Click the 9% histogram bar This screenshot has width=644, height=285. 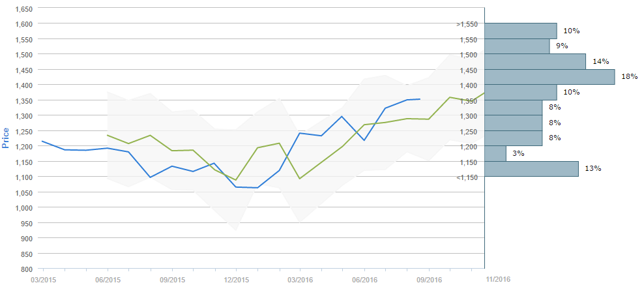(x=517, y=46)
